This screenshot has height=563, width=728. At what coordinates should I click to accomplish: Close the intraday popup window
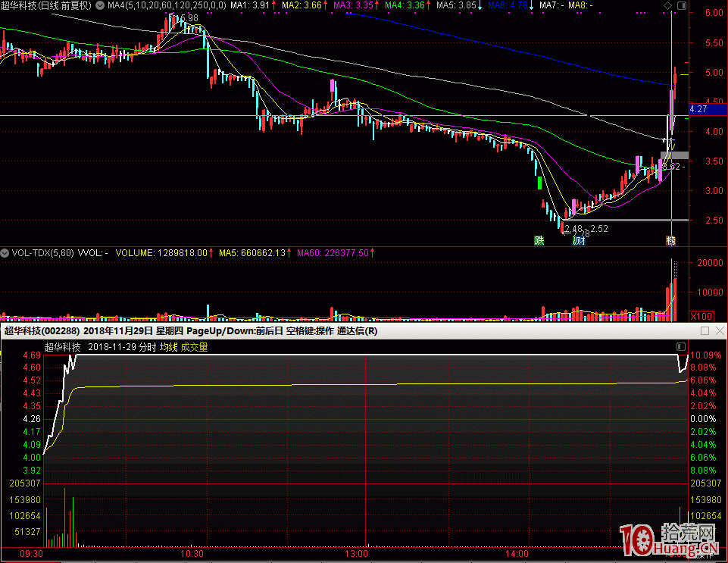(x=719, y=331)
